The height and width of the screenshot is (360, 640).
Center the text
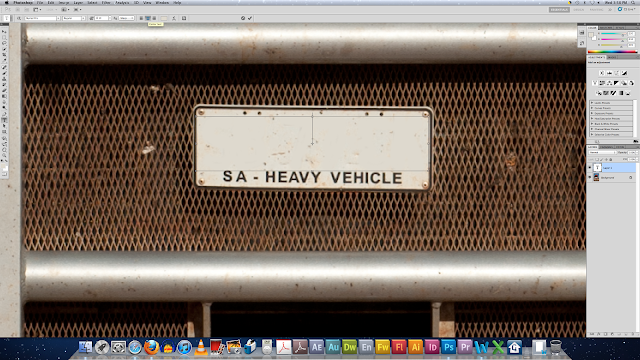coord(148,18)
